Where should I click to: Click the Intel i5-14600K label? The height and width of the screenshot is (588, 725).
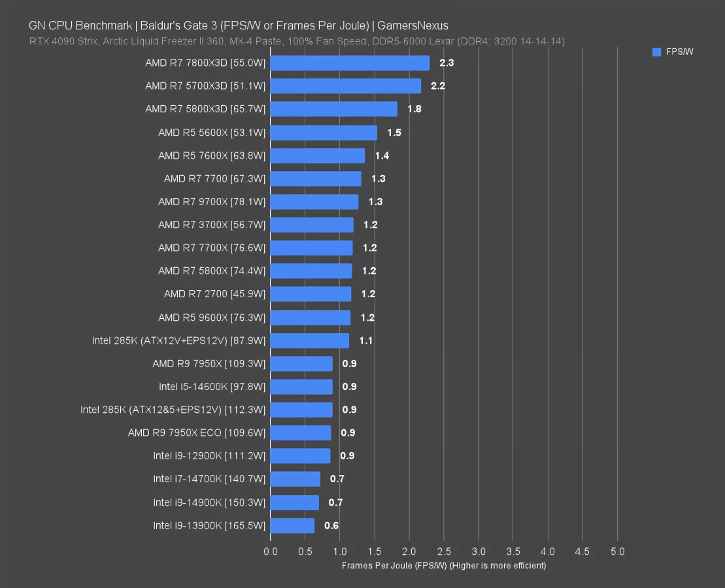[x=212, y=387]
